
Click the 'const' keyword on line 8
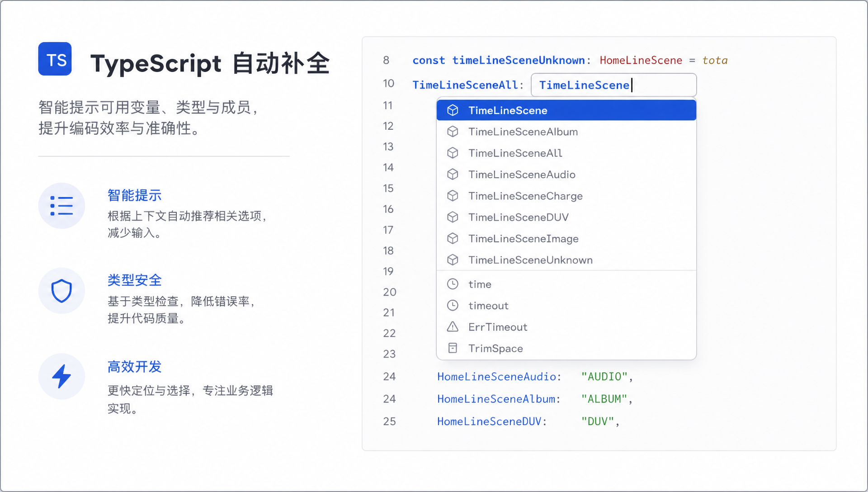tap(429, 60)
